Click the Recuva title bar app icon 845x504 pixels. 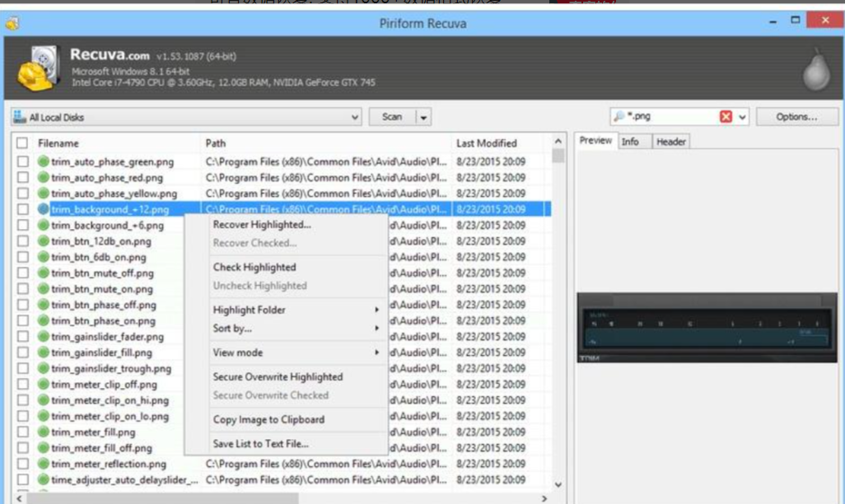[x=12, y=23]
